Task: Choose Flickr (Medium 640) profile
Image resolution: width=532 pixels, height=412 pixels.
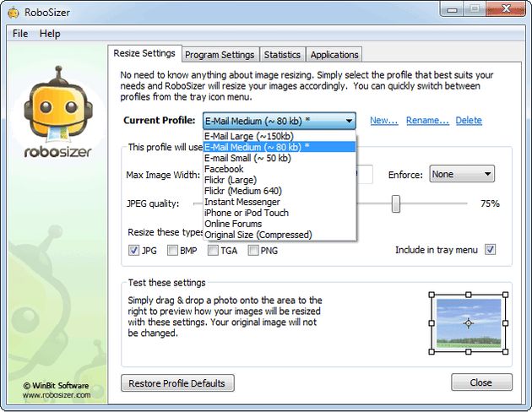Action: click(x=280, y=191)
